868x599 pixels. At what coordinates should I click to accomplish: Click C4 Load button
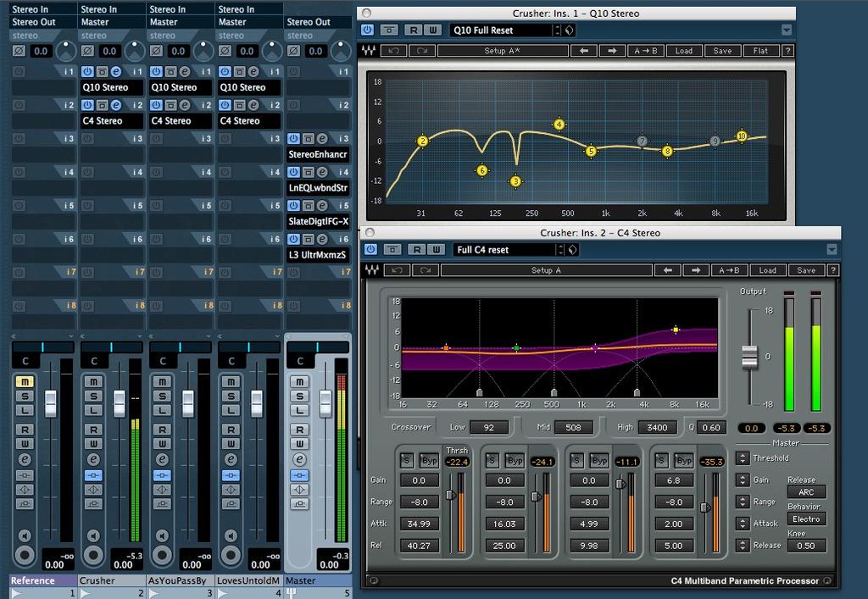click(x=767, y=270)
